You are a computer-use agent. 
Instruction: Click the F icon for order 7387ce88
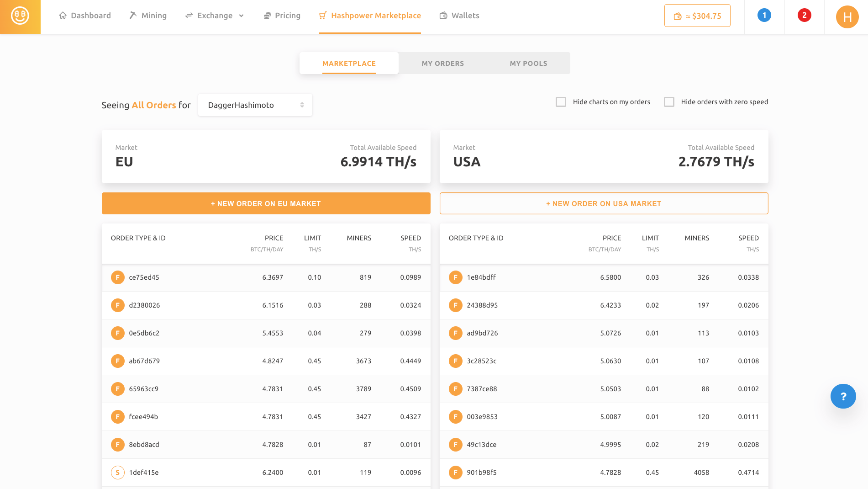tap(456, 389)
